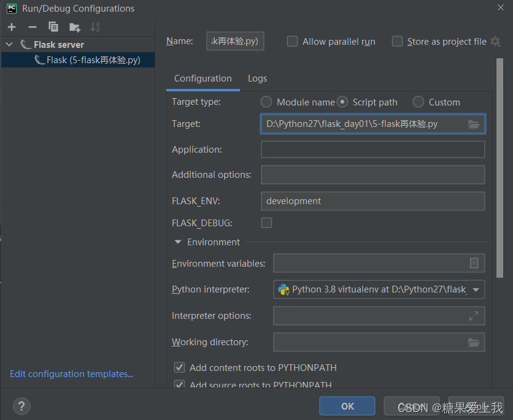The image size is (513, 420).
Task: Browse for the Target script file
Action: pyautogui.click(x=473, y=124)
